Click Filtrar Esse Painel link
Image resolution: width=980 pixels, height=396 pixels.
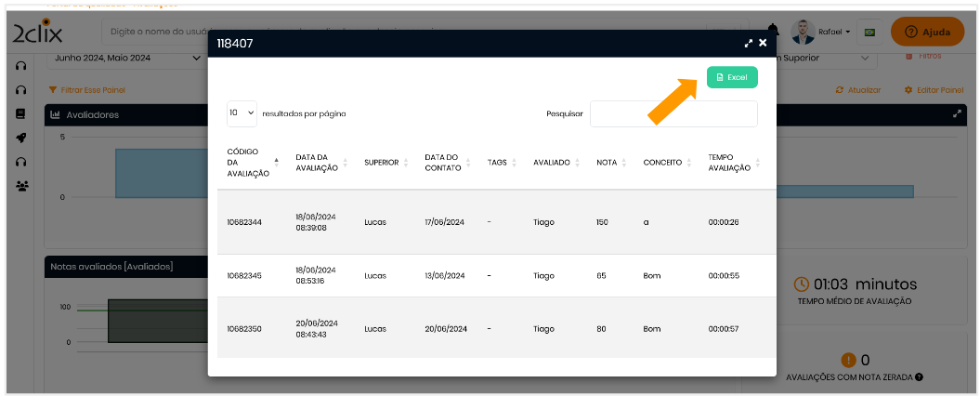click(86, 90)
